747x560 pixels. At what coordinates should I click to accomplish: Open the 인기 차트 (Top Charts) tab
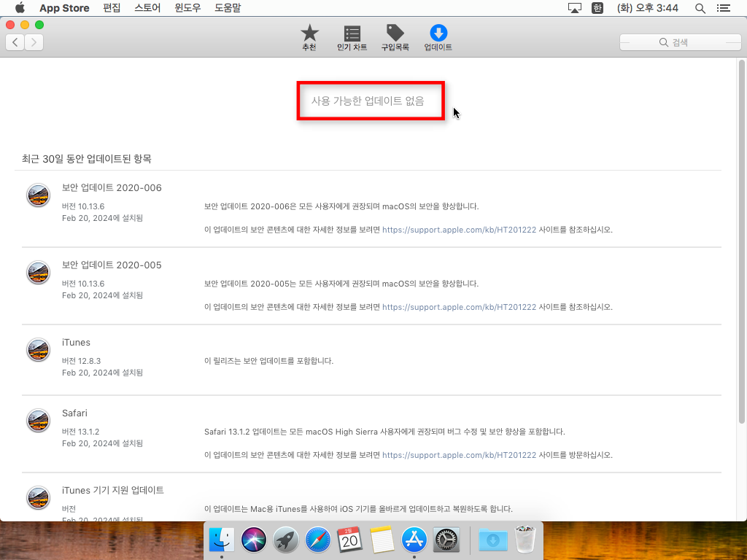click(352, 38)
